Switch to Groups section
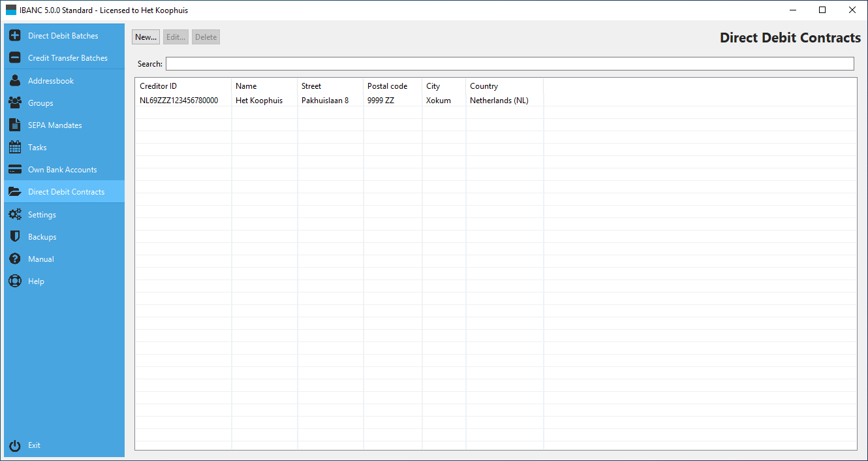The height and width of the screenshot is (461, 868). click(40, 103)
